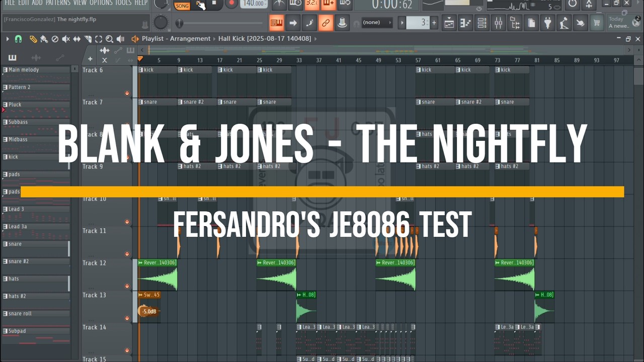Open the Playlist view icon
Image resolution: width=644 pixels, height=362 pixels.
tap(449, 23)
